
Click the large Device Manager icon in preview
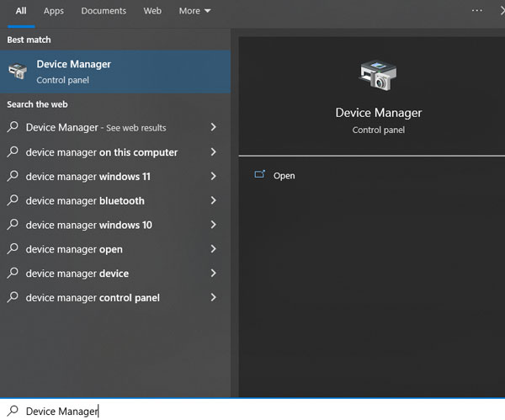pos(378,75)
